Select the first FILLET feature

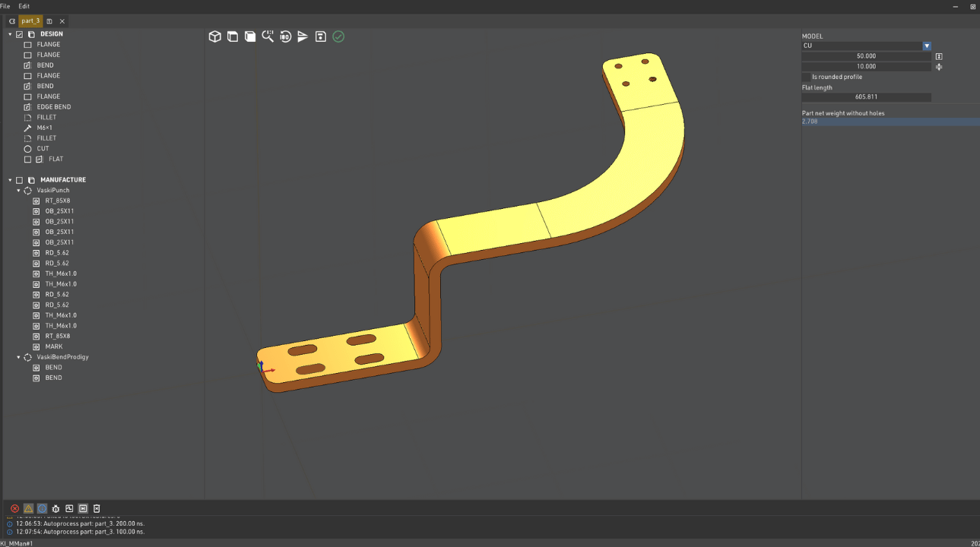click(46, 118)
